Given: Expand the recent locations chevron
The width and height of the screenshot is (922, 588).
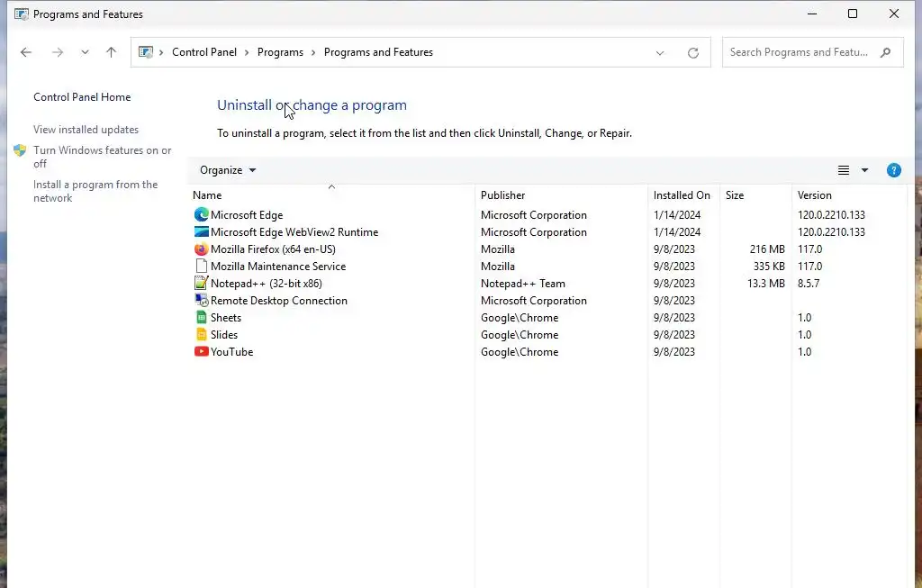Looking at the screenshot, I should 85,52.
